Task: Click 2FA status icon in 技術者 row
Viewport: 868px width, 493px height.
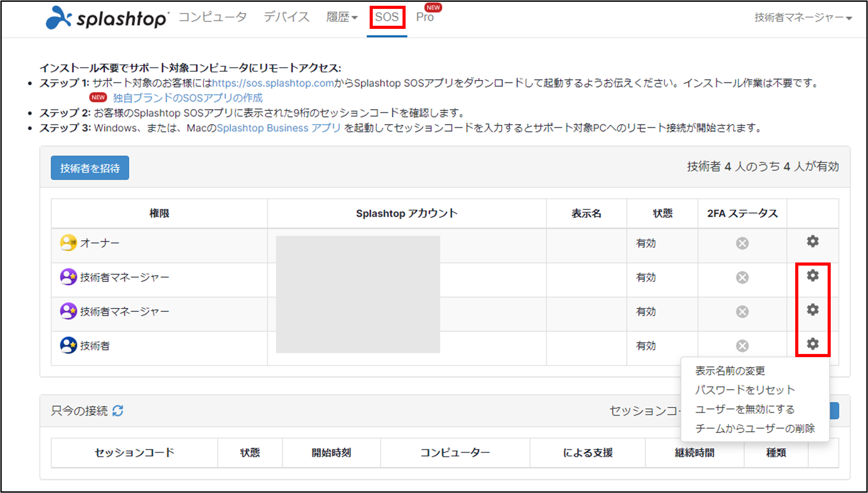Action: pyautogui.click(x=742, y=346)
